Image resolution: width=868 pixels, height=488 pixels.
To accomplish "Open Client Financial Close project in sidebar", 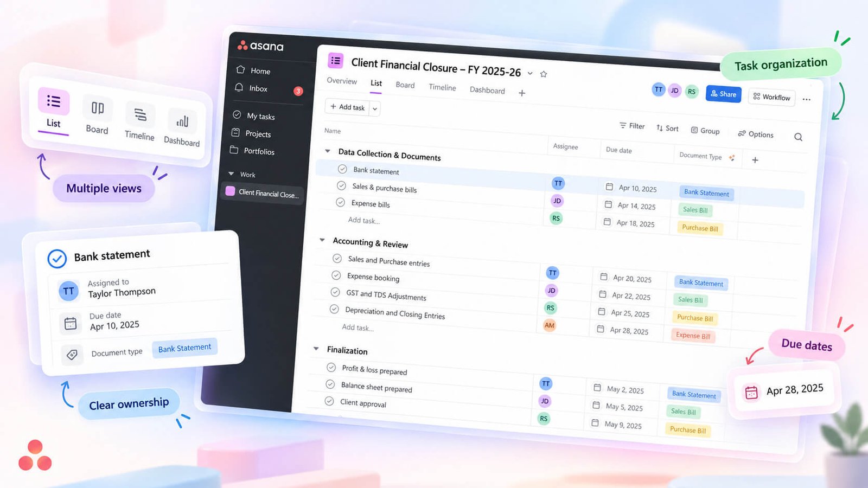I will [263, 192].
